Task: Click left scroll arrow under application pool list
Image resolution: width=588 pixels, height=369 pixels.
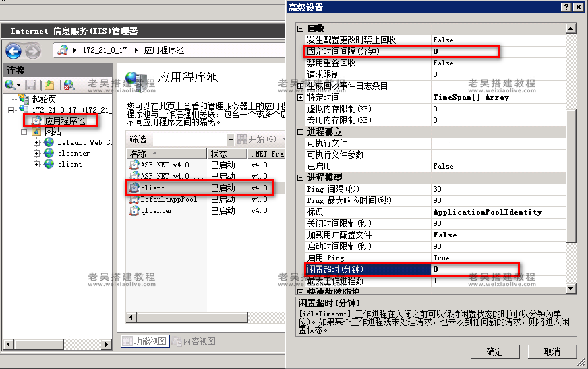Action: coord(131,318)
